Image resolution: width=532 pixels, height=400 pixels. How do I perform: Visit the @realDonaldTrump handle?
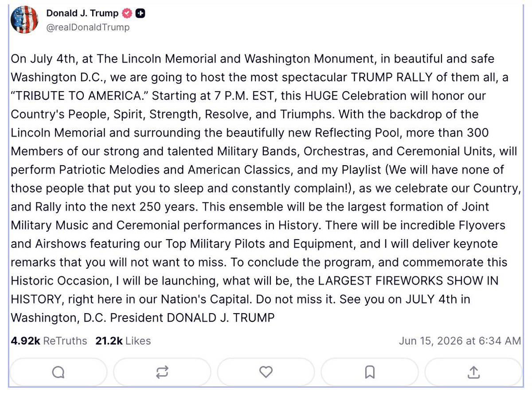(x=88, y=27)
